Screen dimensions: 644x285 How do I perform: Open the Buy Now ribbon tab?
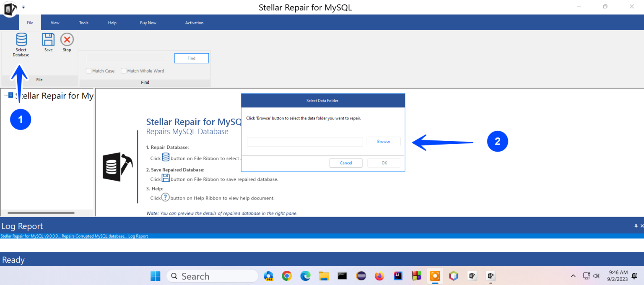click(x=148, y=23)
